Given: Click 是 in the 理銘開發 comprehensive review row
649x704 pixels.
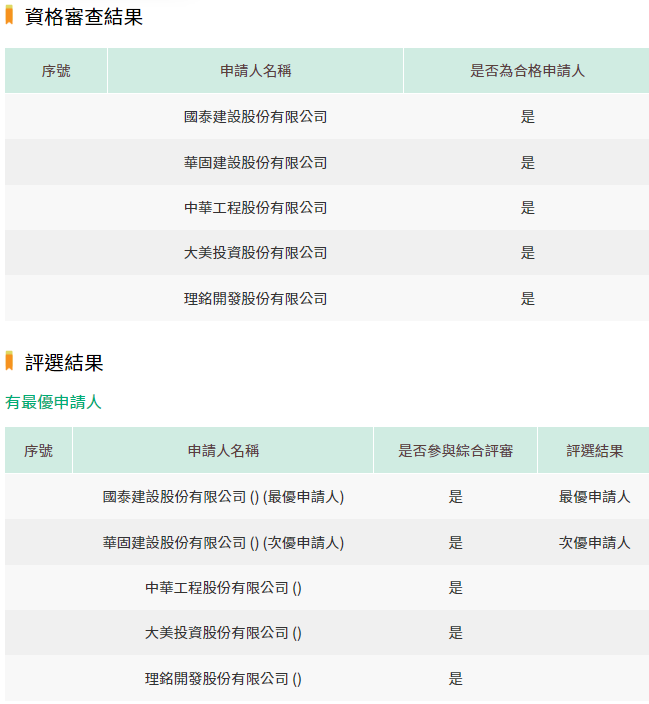Looking at the screenshot, I should point(455,678).
